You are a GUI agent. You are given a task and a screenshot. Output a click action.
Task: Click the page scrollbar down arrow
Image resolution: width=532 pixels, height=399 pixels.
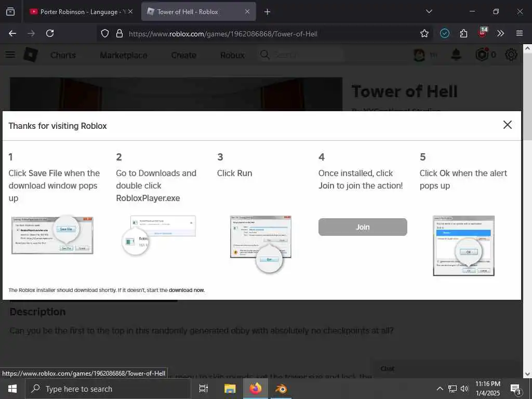(527, 374)
